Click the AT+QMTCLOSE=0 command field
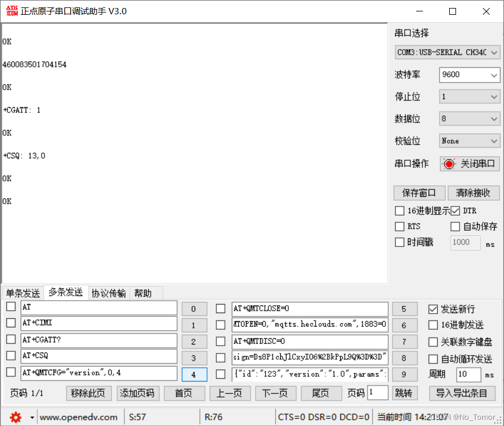The width and height of the screenshot is (504, 426). pos(310,309)
